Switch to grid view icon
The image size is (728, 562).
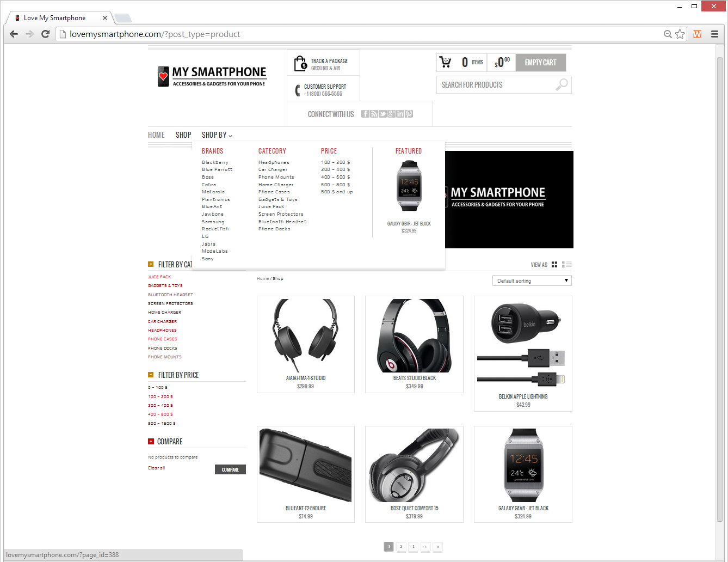pyautogui.click(x=554, y=265)
